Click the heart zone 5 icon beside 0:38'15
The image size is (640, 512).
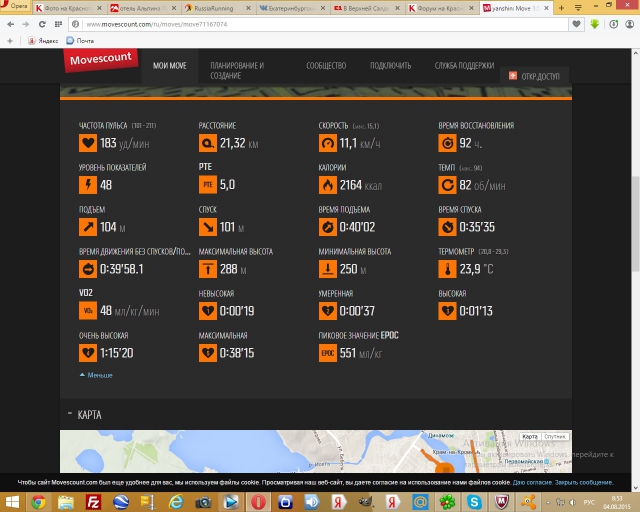coord(208,353)
